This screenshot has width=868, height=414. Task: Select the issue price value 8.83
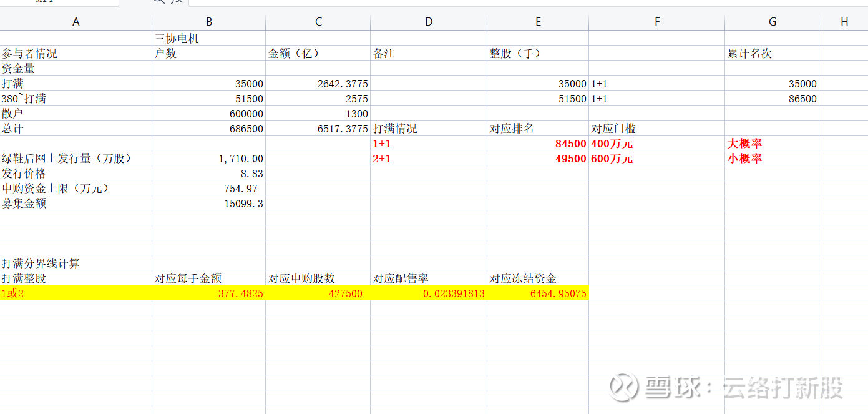pyautogui.click(x=209, y=173)
